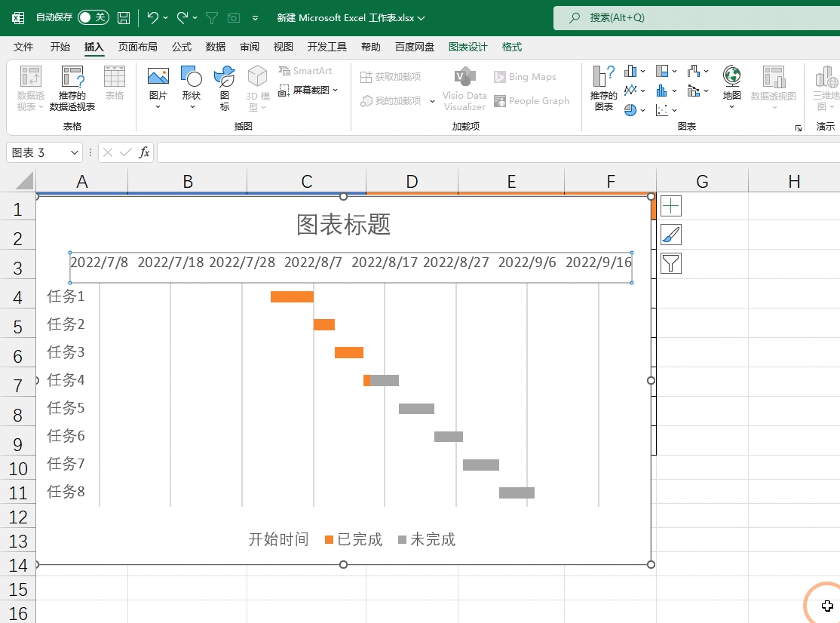Select the gray bar for 任务6
The image size is (840, 623).
[449, 437]
